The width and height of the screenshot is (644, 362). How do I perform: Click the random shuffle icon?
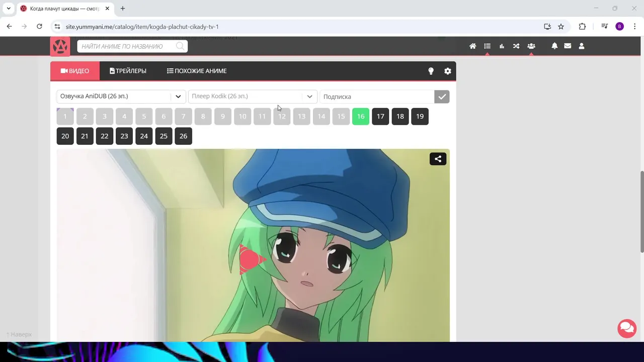coord(516,46)
